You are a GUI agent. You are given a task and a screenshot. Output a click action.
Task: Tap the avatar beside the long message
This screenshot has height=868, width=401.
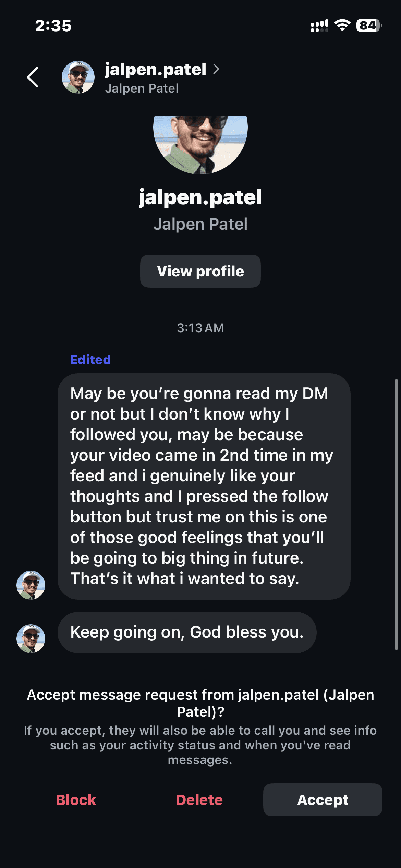click(x=31, y=585)
